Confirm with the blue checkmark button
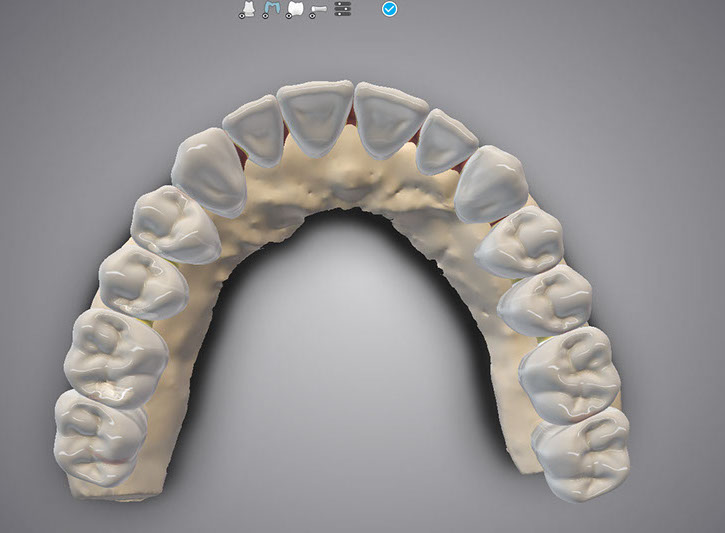 click(x=390, y=9)
